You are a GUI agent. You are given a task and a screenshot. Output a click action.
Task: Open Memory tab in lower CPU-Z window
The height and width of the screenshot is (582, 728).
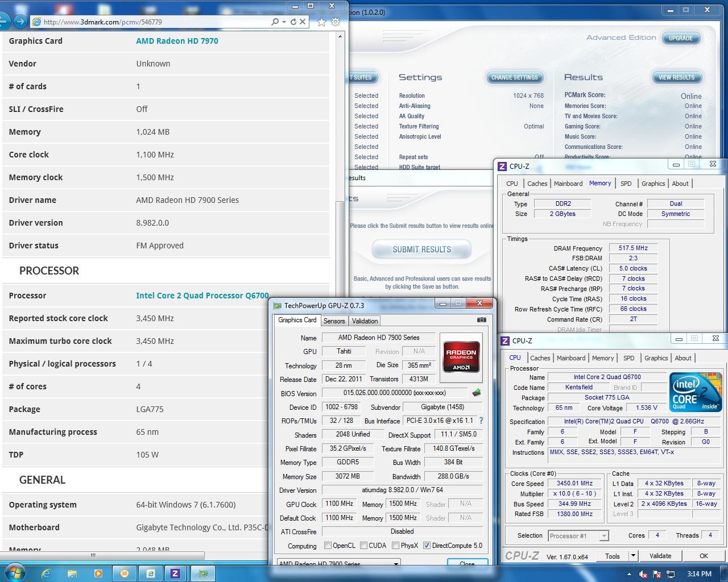click(x=603, y=358)
